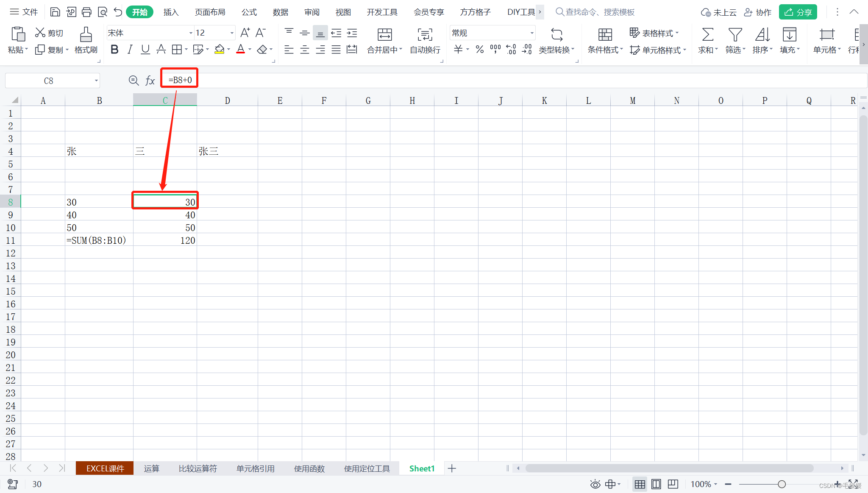Click the Sum sigma icon
The image size is (868, 493).
tap(707, 34)
